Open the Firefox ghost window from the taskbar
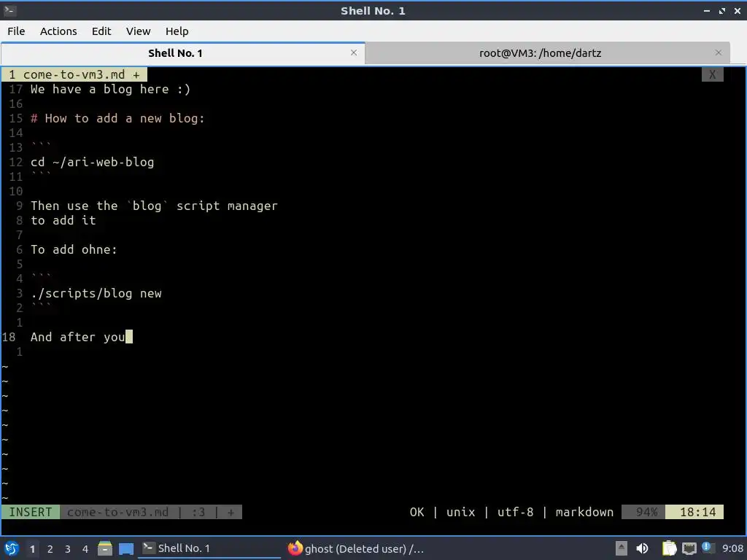 click(x=356, y=548)
